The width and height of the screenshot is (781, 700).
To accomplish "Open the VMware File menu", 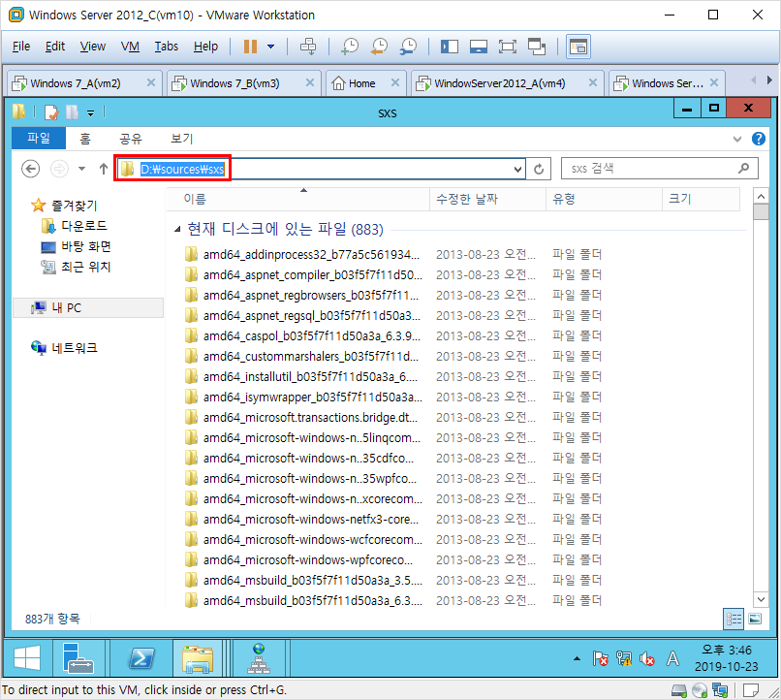I will [21, 47].
